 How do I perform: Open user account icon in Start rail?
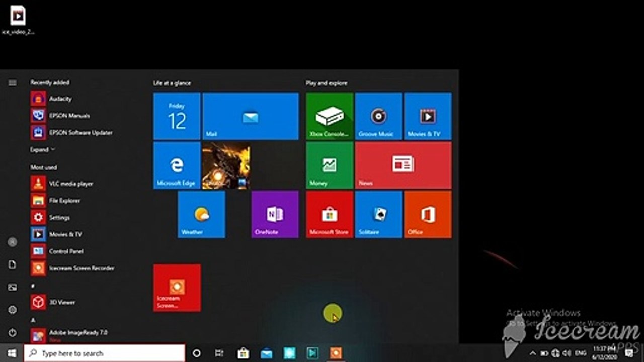coord(13,242)
